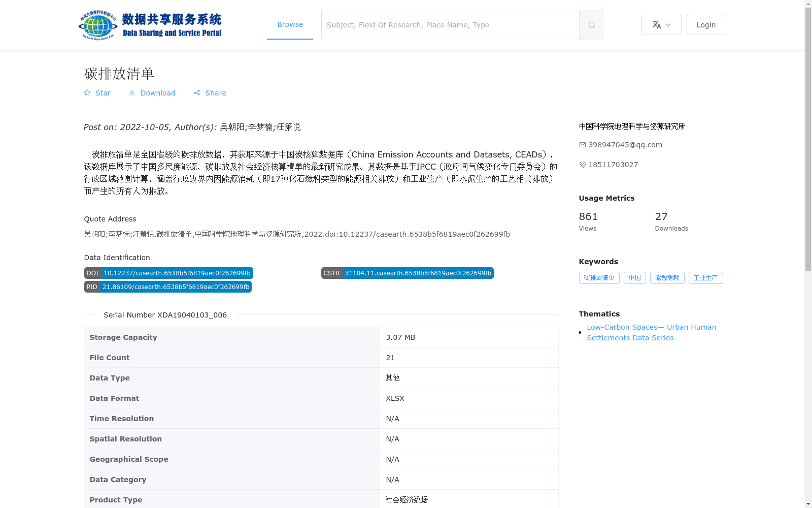This screenshot has height=508, width=812.
Task: Click the share arrow icon next to Share
Action: pyautogui.click(x=197, y=92)
